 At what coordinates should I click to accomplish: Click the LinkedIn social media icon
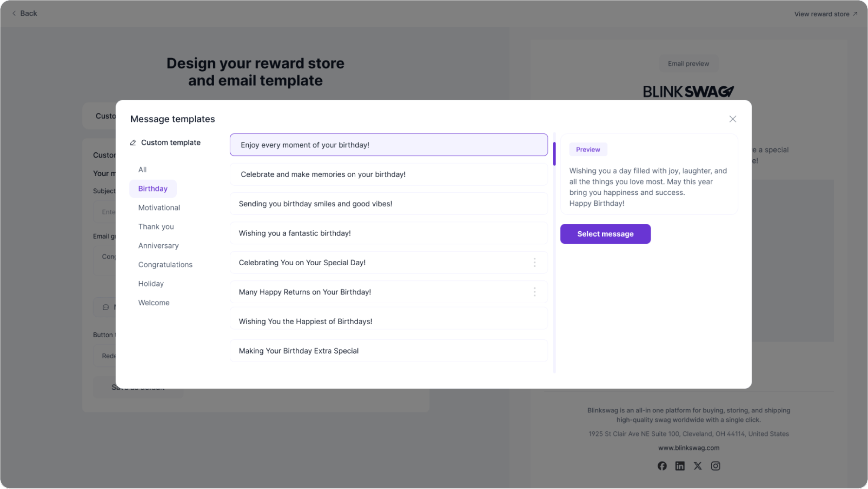[680, 465]
